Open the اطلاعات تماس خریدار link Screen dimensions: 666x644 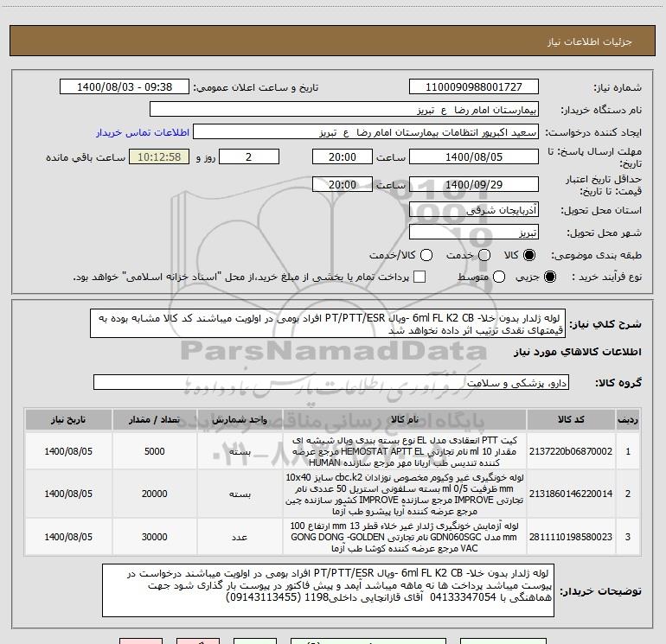143,132
